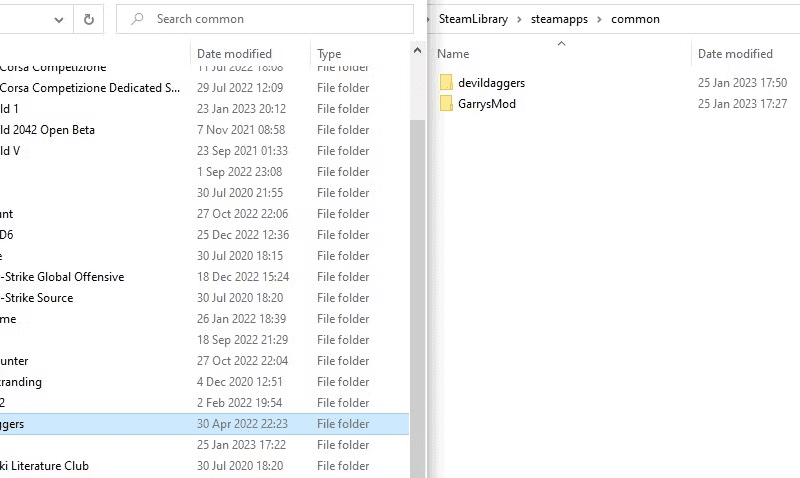This screenshot has height=478, width=800.
Task: Click the highlighted row dated 30 Apr 2022 22:23
Action: click(204, 423)
